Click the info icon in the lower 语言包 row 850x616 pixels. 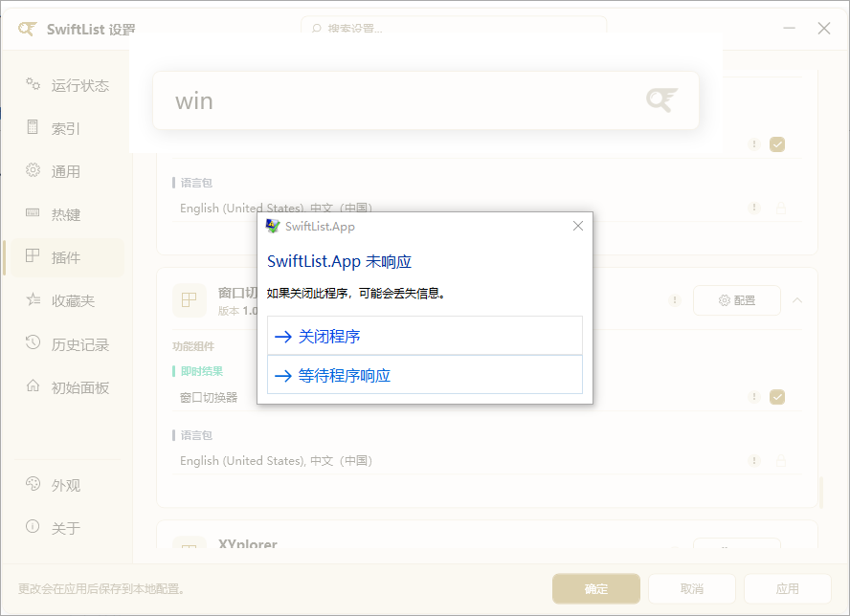click(753, 460)
